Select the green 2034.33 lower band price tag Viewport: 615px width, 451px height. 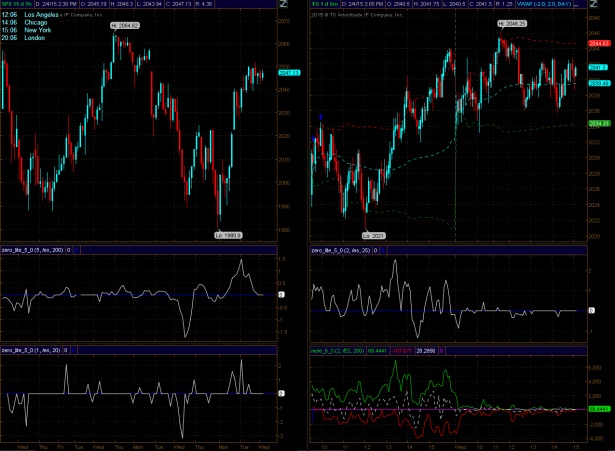599,124
